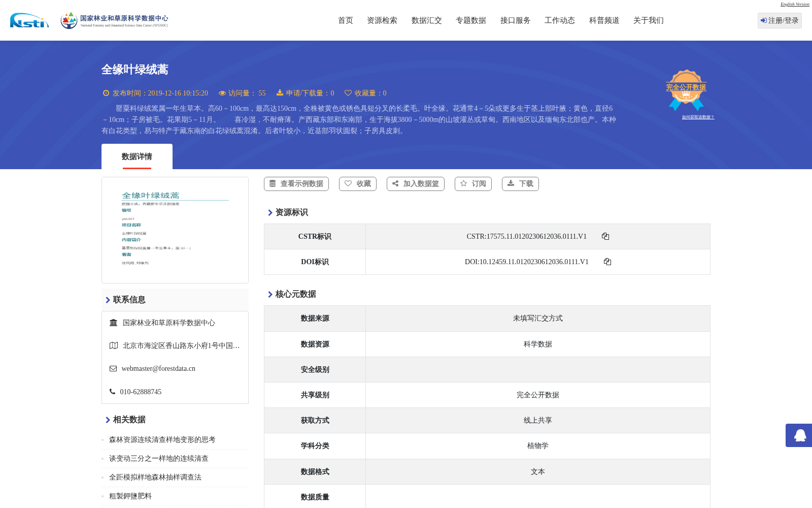Click the map icon beside the address
This screenshot has height=508, width=812.
[x=114, y=345]
